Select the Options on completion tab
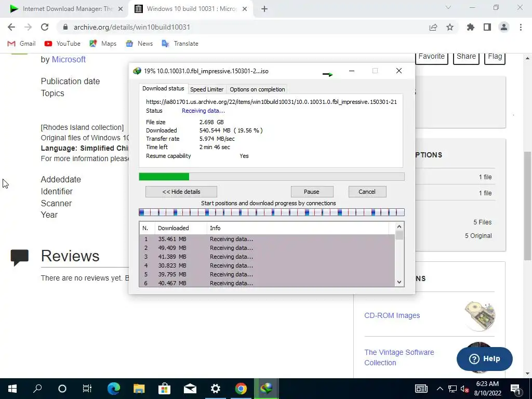This screenshot has height=399, width=532. point(257,89)
